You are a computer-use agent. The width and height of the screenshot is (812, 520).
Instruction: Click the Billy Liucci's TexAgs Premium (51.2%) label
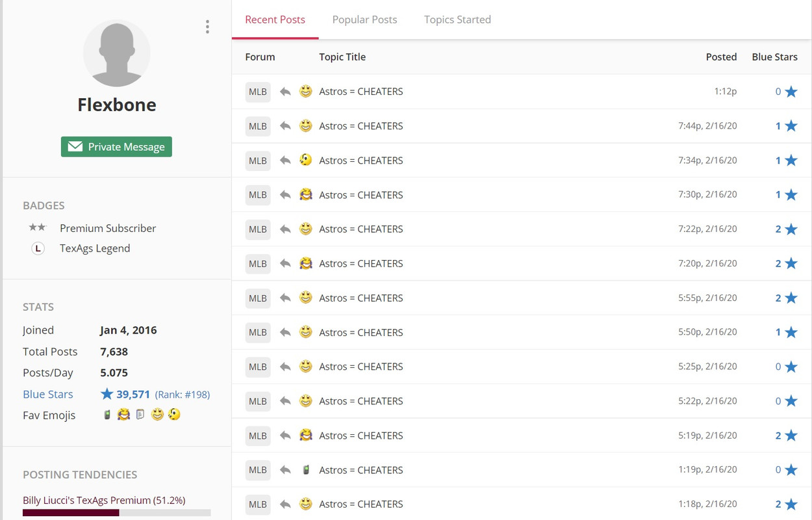tap(104, 500)
